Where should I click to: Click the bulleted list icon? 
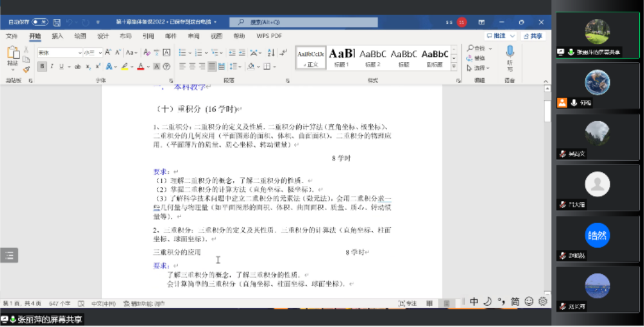182,53
